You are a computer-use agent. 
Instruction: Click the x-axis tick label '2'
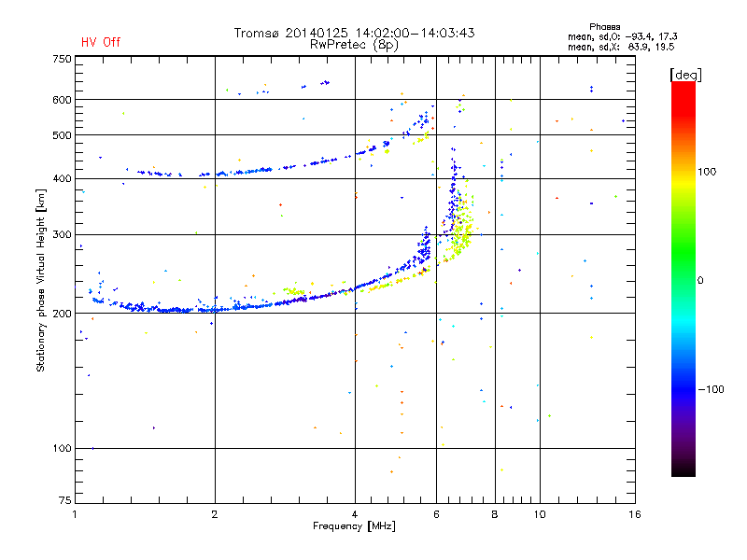pyautogui.click(x=215, y=514)
